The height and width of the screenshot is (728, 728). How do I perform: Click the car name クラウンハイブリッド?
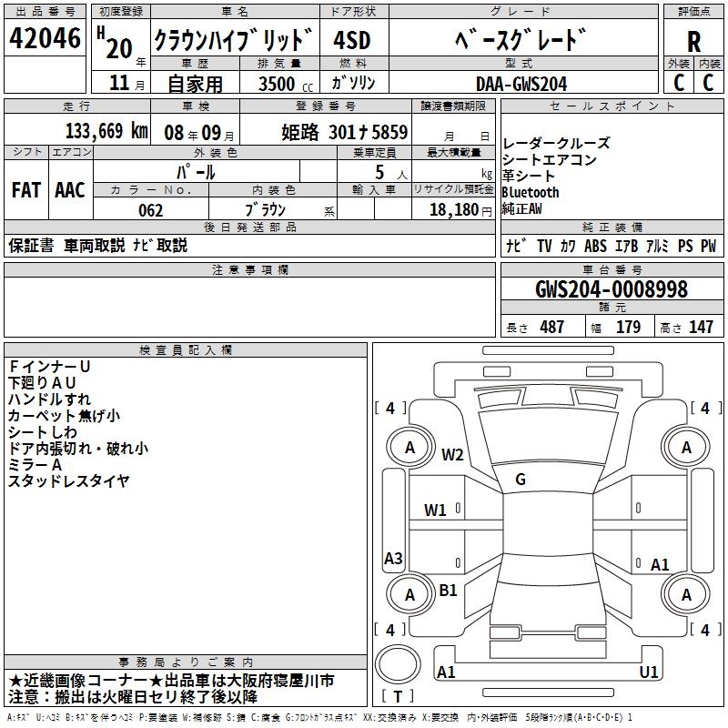[234, 39]
